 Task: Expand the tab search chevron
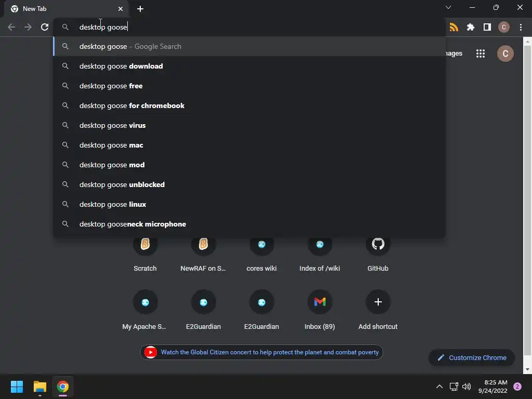448,7
